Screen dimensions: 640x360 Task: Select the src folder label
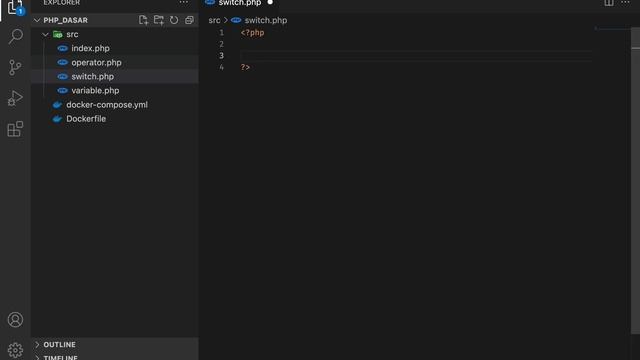[72, 34]
